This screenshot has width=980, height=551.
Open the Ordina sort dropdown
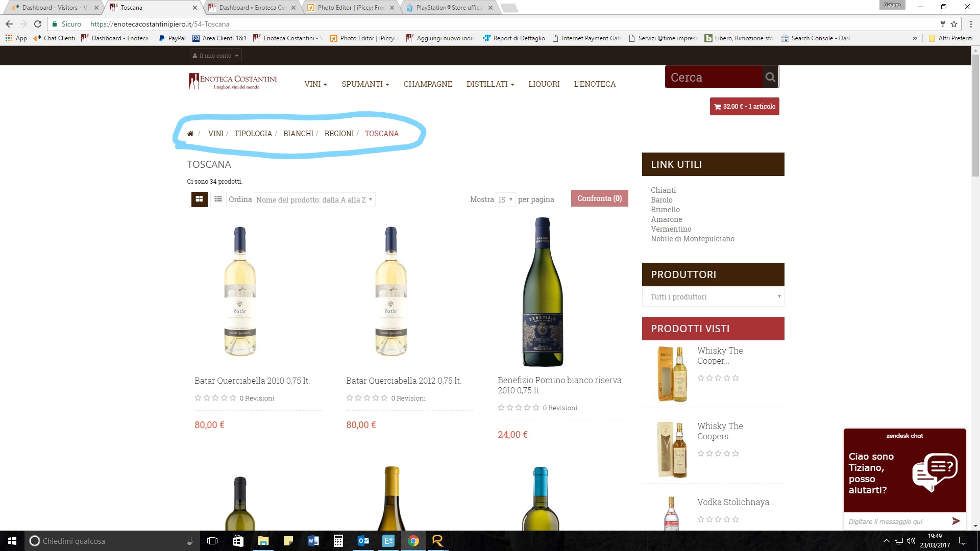click(314, 199)
